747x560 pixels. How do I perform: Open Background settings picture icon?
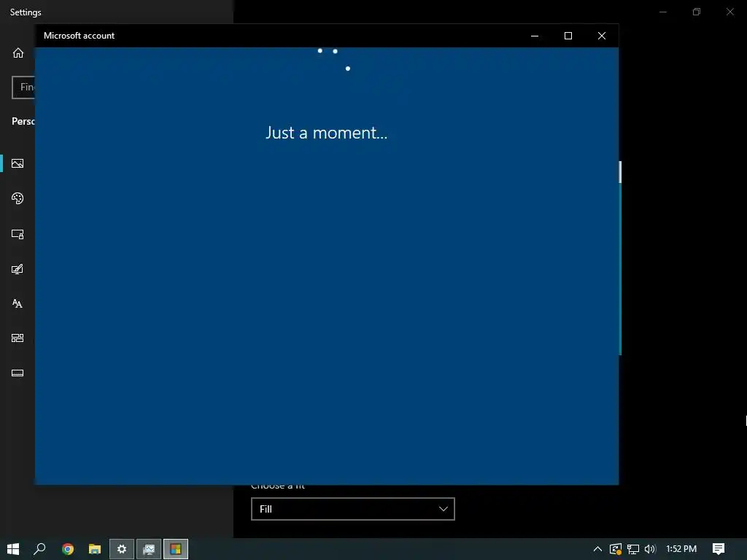pos(18,163)
